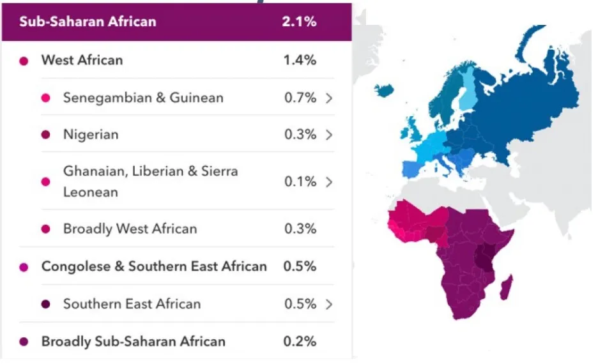Click the Nigerian ancestry color dot
This screenshot has width=598, height=364.
(45, 135)
